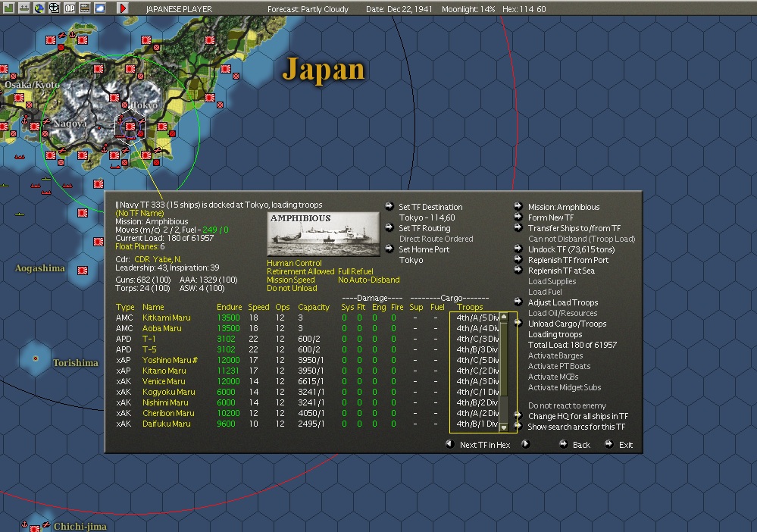
Task: Toggle Do not react to enemy
Action: 567,405
